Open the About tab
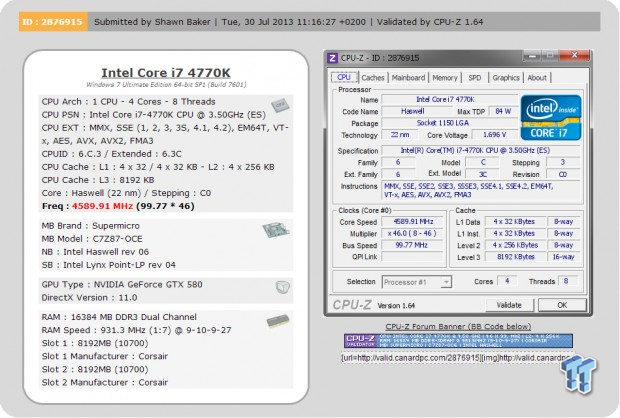 coord(537,78)
